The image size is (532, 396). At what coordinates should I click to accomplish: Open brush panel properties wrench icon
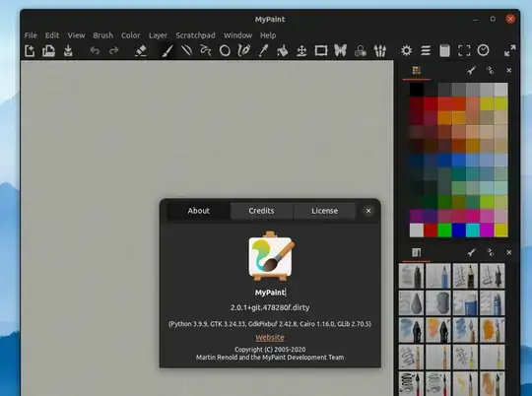pyautogui.click(x=471, y=252)
